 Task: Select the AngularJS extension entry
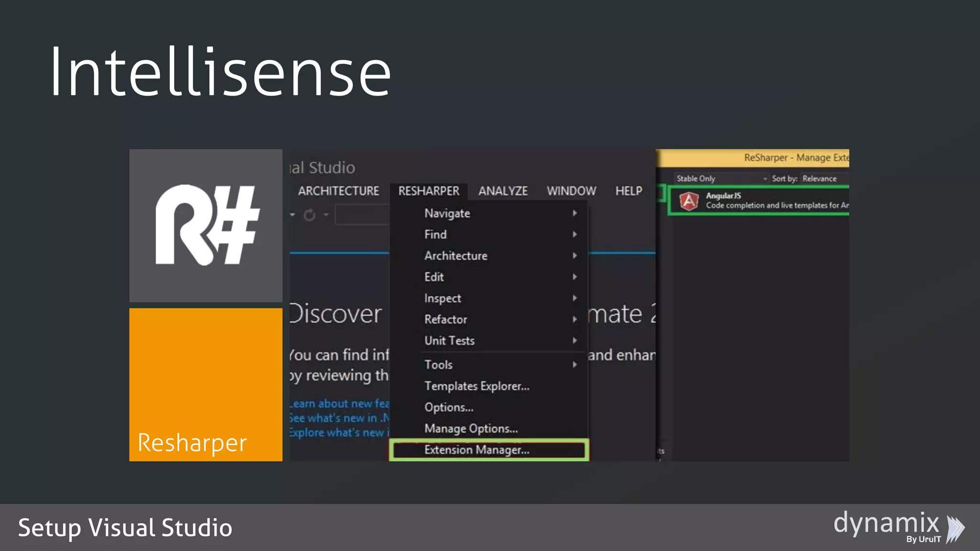(759, 200)
